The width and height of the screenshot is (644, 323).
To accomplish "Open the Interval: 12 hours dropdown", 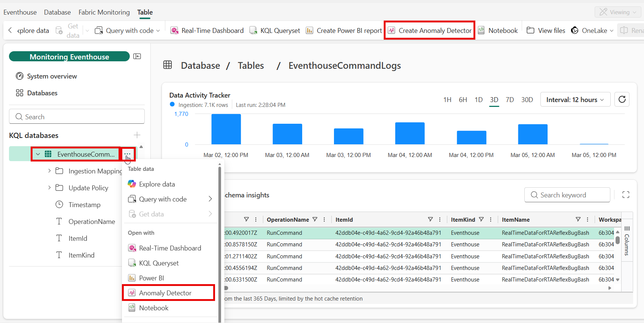I will 575,99.
